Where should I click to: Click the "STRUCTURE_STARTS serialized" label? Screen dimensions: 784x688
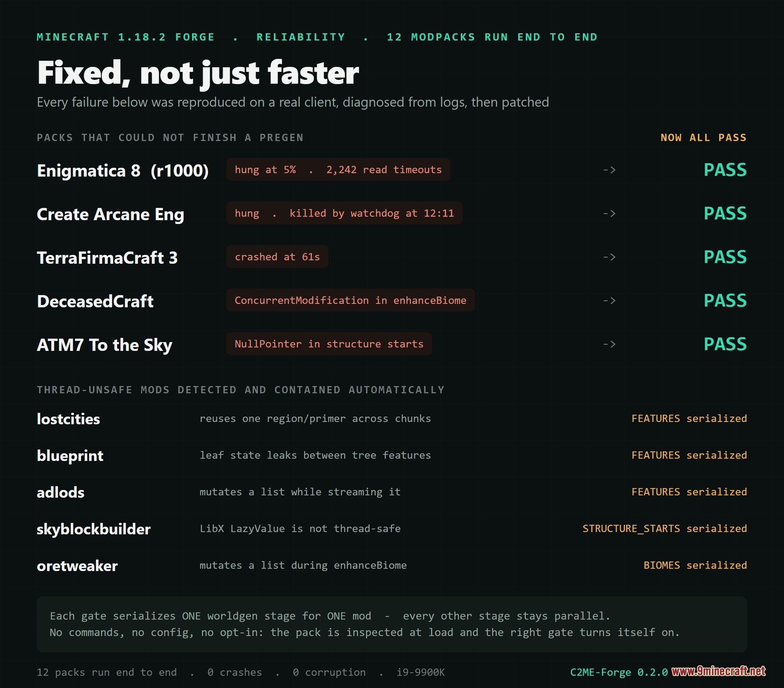click(665, 529)
